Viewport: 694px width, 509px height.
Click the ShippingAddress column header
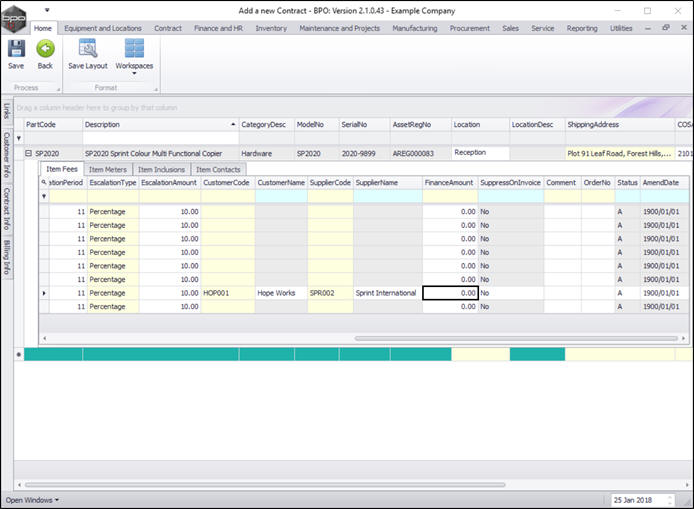(x=620, y=124)
